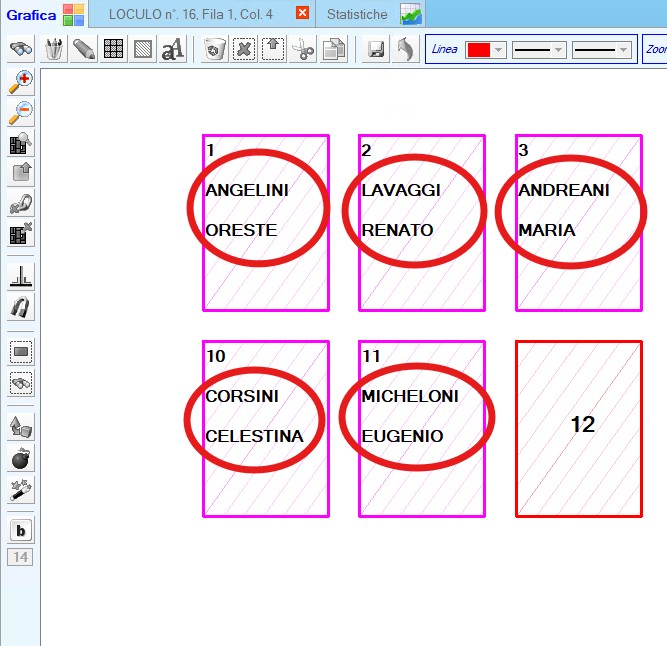
Task: Click the grid icon in top toolbar
Action: (113, 50)
